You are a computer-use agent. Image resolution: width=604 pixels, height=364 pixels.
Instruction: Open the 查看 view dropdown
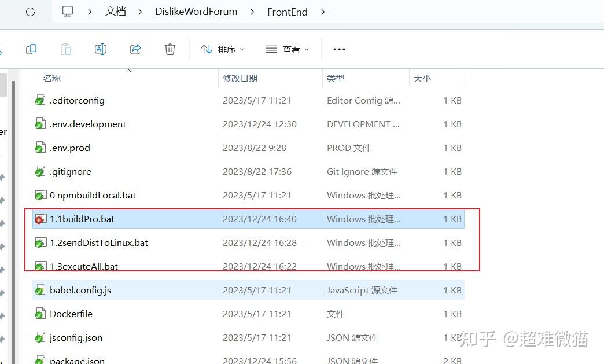click(288, 49)
